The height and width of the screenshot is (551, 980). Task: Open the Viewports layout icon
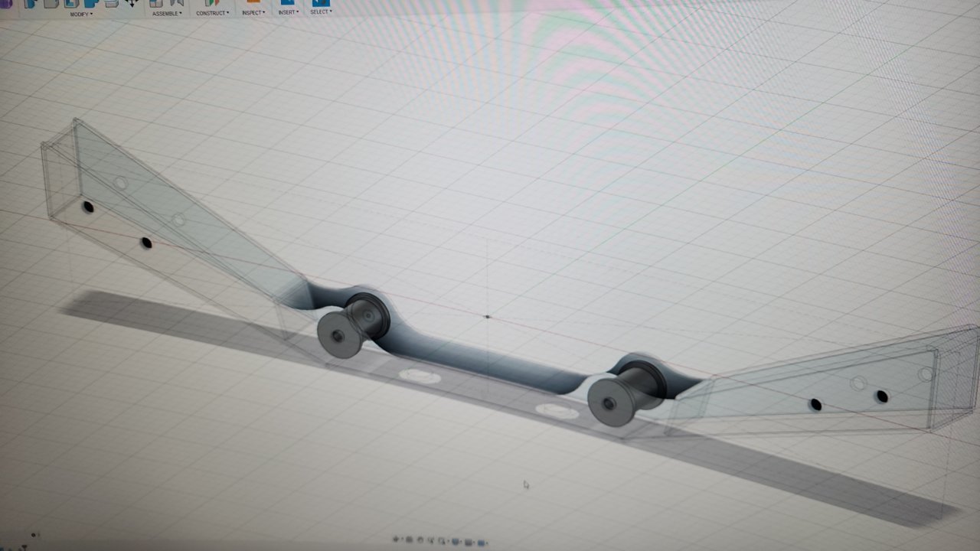coord(481,543)
